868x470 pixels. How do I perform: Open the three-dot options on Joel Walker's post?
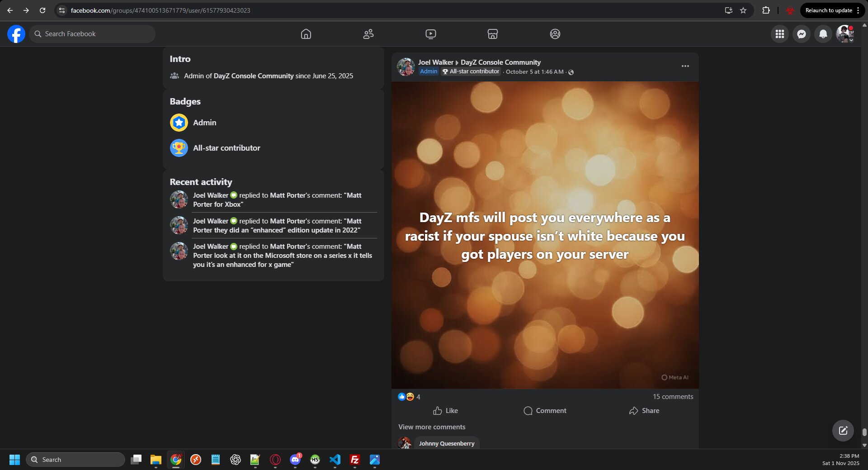(x=685, y=66)
